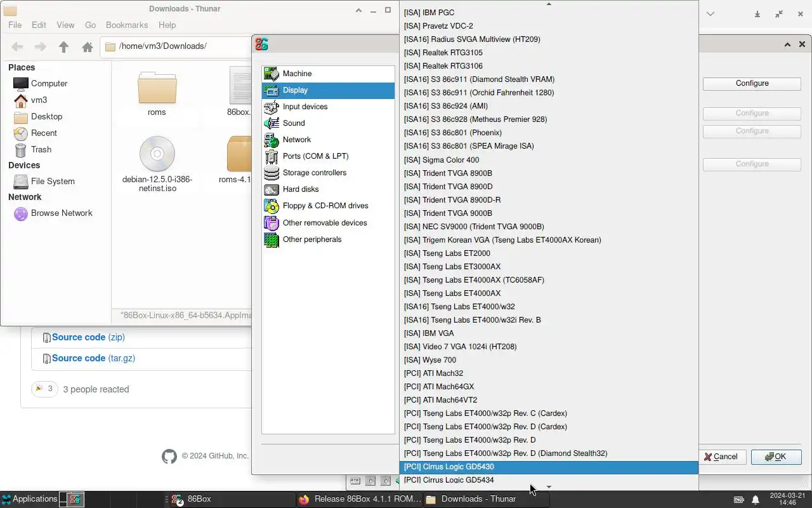Viewport: 812px width, 508px height.
Task: Click Cancel in 86Box settings
Action: [x=721, y=457]
